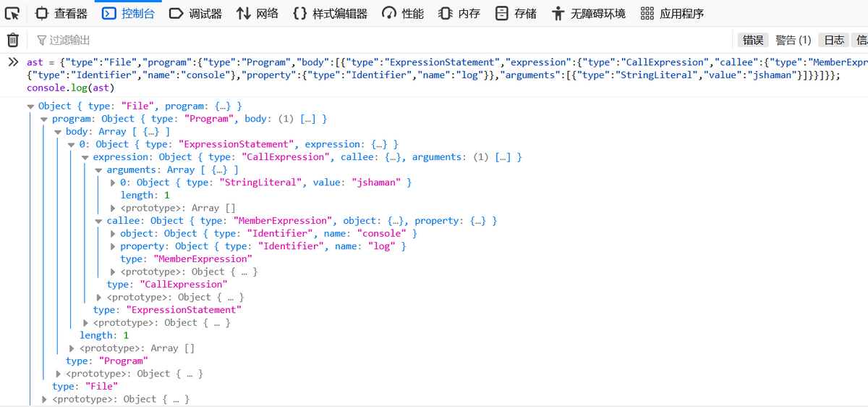Select the type: "ExpressionStatement" row
This screenshot has height=407, width=868.
167,310
